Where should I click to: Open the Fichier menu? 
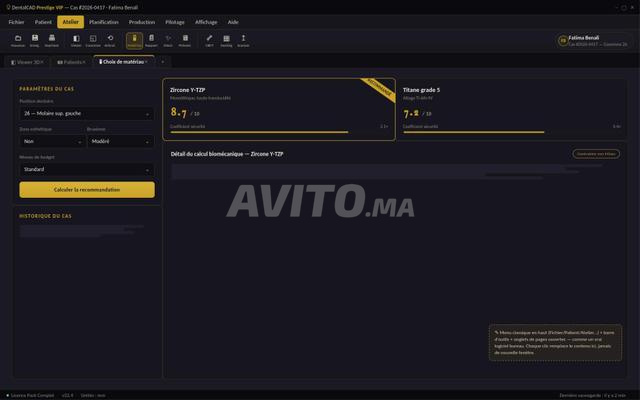[x=16, y=22]
